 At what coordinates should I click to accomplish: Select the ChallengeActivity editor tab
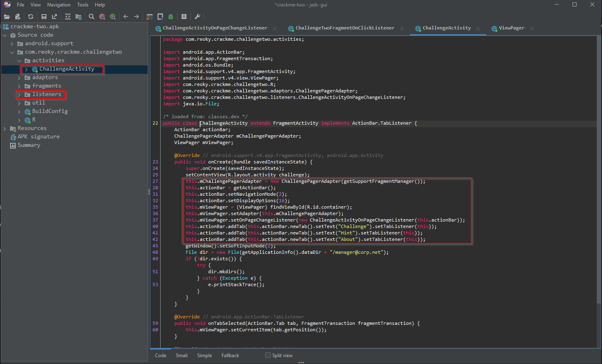coord(447,28)
